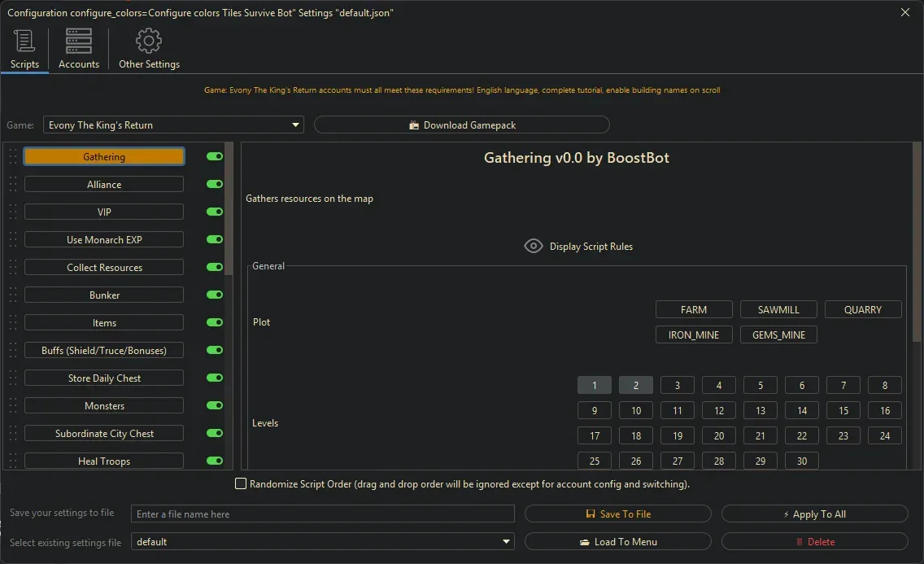Turn off the Bunker script toggle

pyautogui.click(x=214, y=295)
